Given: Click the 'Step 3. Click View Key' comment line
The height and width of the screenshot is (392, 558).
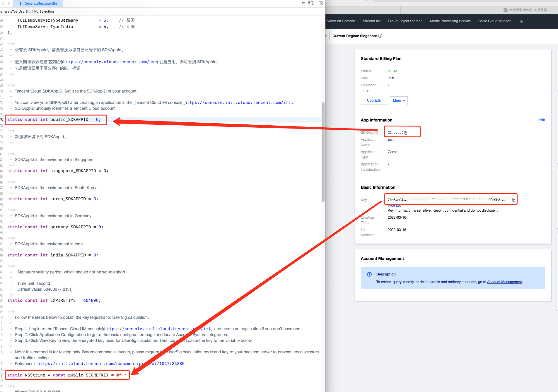Looking at the screenshot, I should point(134,340).
